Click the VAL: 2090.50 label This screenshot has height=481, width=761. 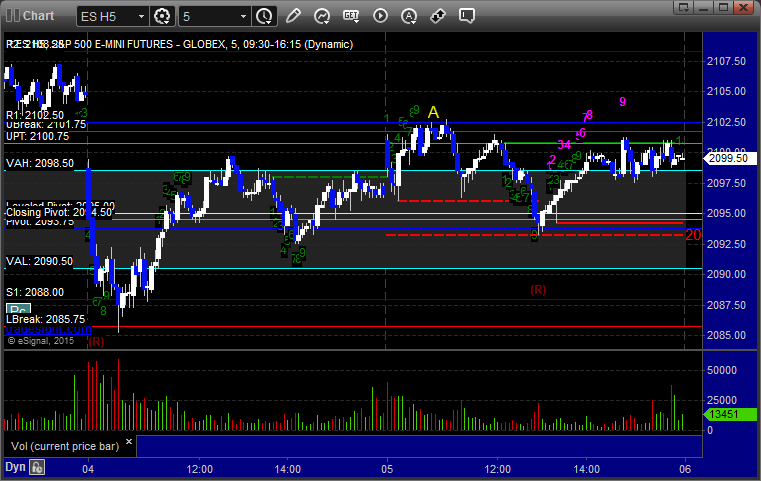click(x=39, y=261)
